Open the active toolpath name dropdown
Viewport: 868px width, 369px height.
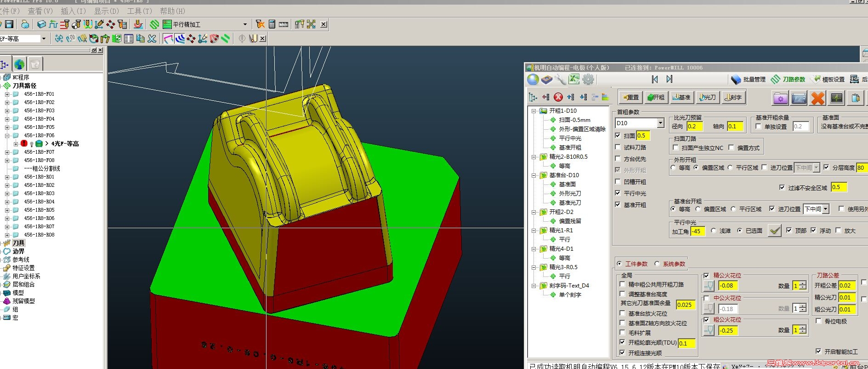point(44,39)
